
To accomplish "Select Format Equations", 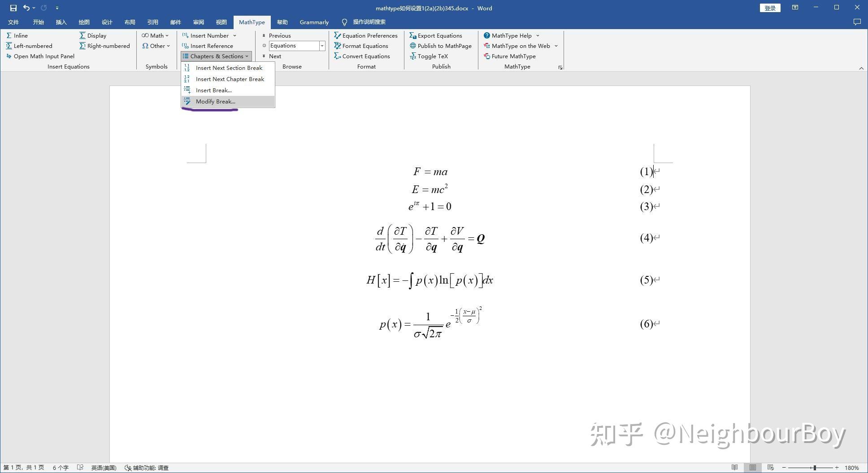I will click(x=365, y=46).
